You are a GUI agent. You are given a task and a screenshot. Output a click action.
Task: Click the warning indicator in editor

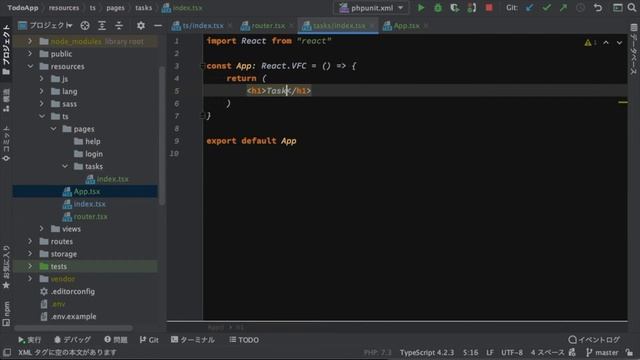(590, 42)
